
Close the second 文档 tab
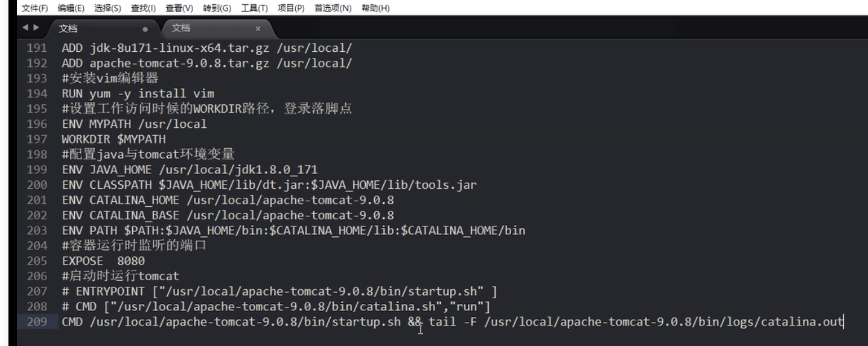coord(258,28)
